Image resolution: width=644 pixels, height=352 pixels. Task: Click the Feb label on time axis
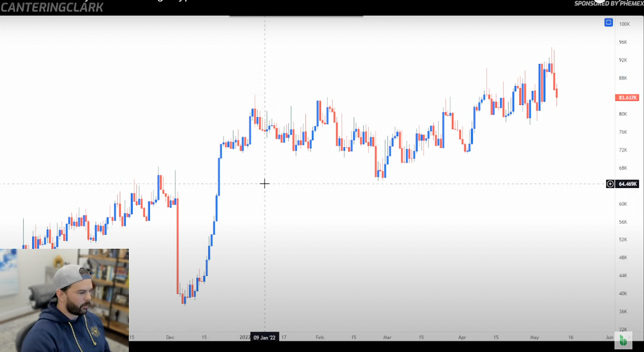[320, 337]
